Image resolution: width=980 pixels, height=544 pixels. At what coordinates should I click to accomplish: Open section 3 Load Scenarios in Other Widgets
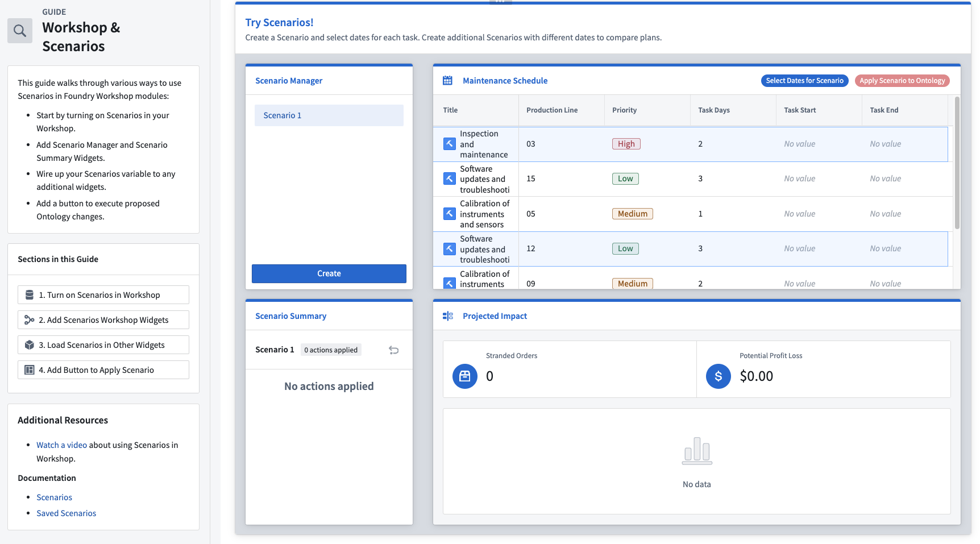point(103,345)
